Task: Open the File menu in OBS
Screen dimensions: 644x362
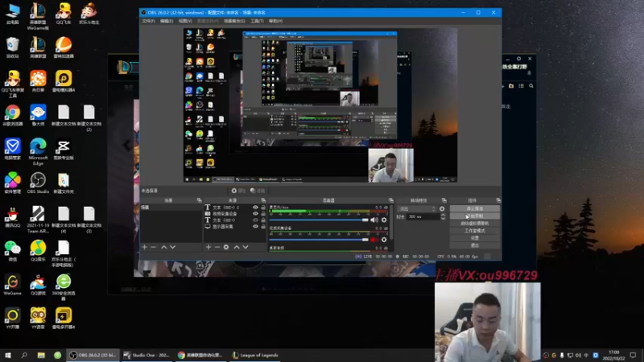Action: [x=148, y=21]
